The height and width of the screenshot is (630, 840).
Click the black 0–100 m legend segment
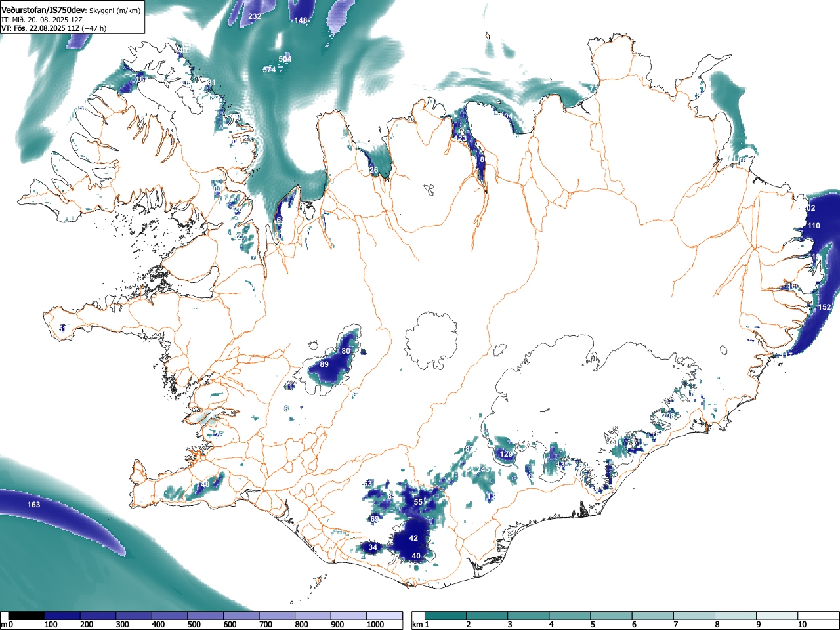tap(27, 616)
